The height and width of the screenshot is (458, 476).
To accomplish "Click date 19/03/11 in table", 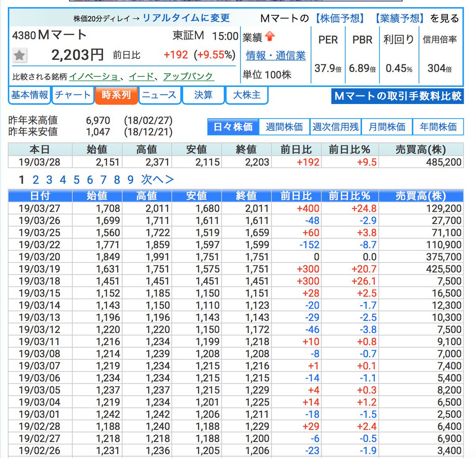I will 39,342.
